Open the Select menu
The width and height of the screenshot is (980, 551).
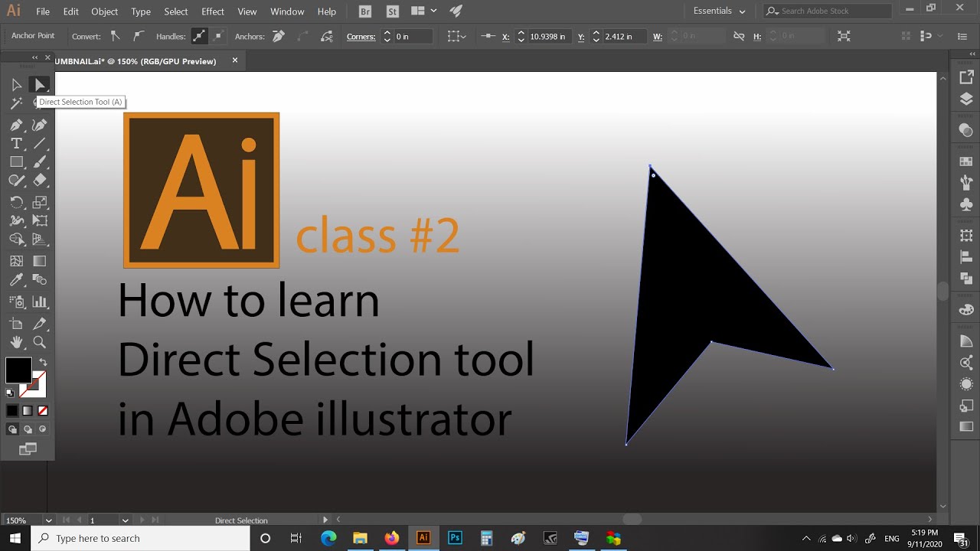tap(176, 11)
